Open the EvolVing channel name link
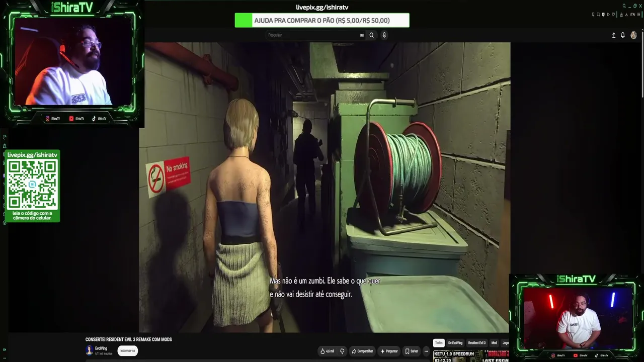The width and height of the screenshot is (644, 362). [x=101, y=348]
